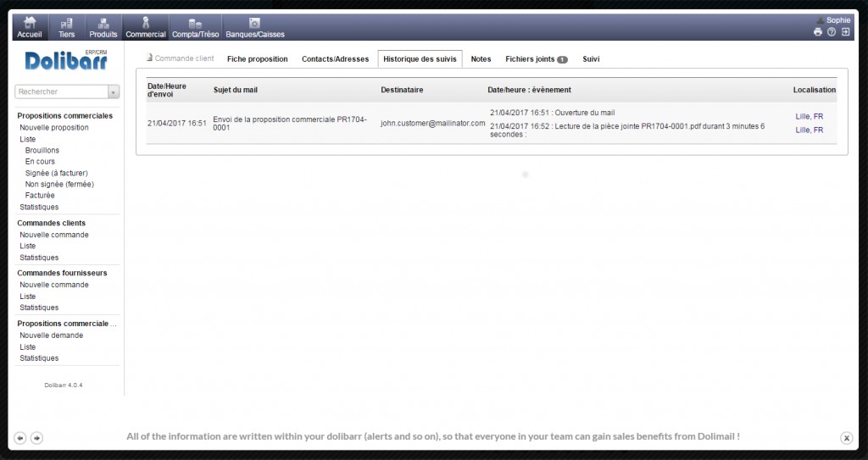Click Nouvelle commande under Commandes clients
Viewport: 868px width, 460px height.
(54, 235)
